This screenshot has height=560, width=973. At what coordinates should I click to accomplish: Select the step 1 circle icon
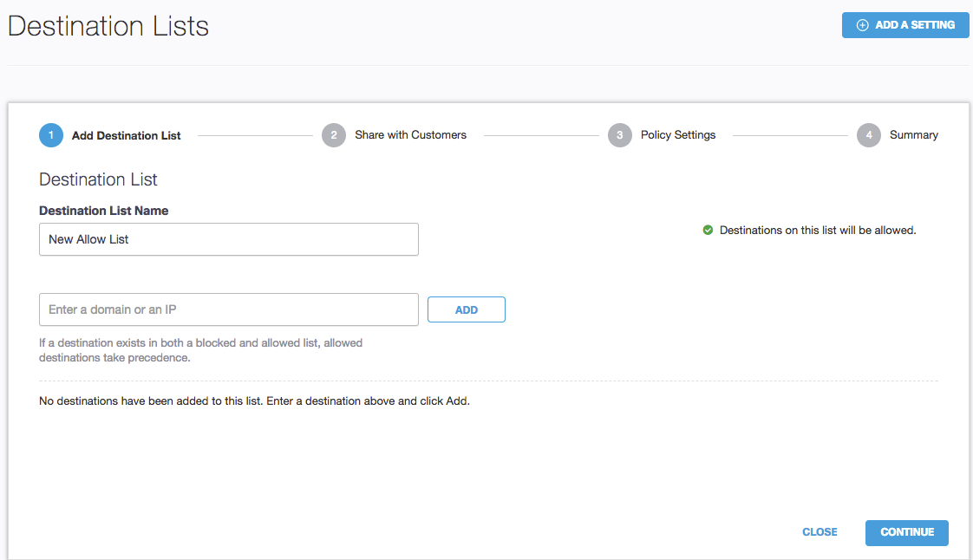51,135
